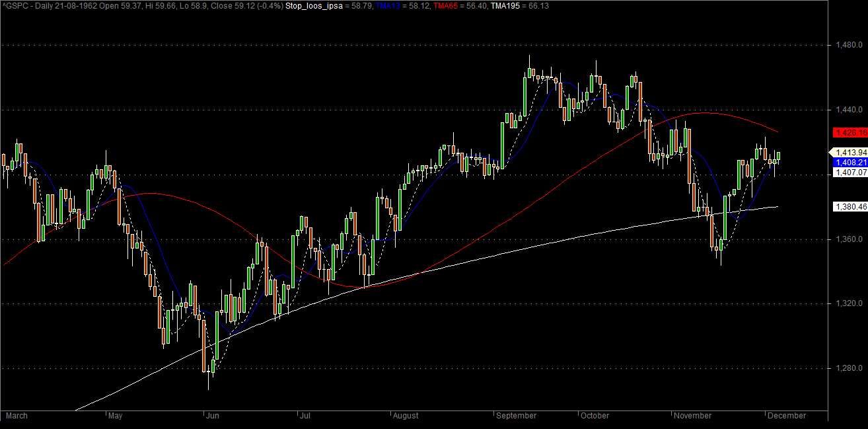This screenshot has height=429, width=868.
Task: Click the Jun label on the time axis
Action: (213, 416)
